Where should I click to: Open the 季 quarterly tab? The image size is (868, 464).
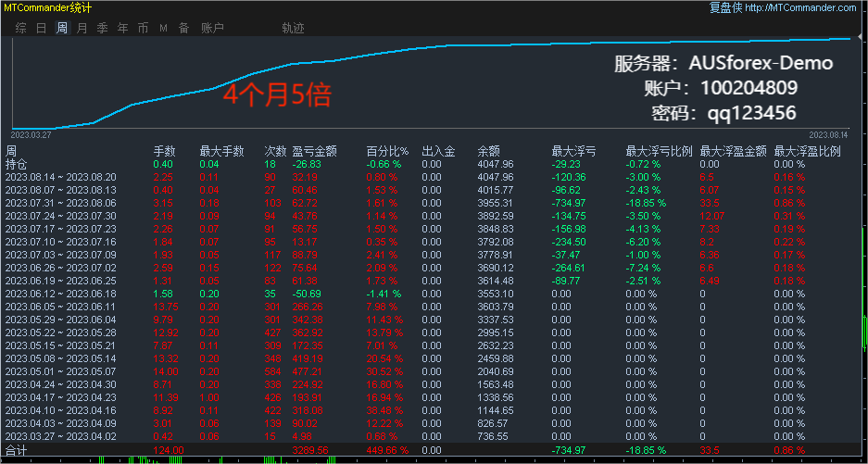click(103, 28)
